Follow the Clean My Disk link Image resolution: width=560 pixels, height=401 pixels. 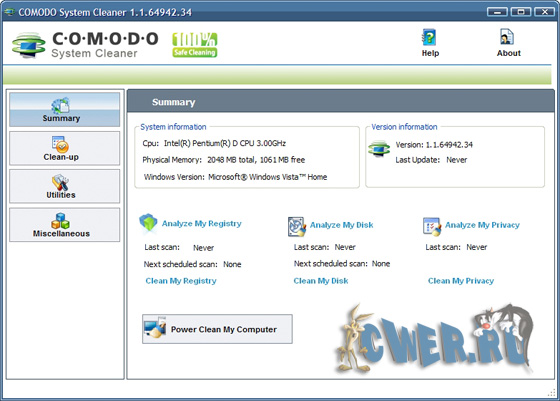321,281
